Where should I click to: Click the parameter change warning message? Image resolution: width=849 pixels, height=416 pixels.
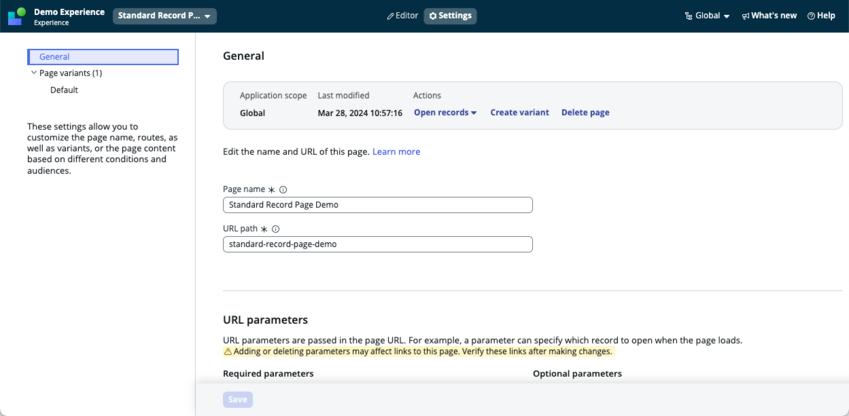click(x=419, y=352)
